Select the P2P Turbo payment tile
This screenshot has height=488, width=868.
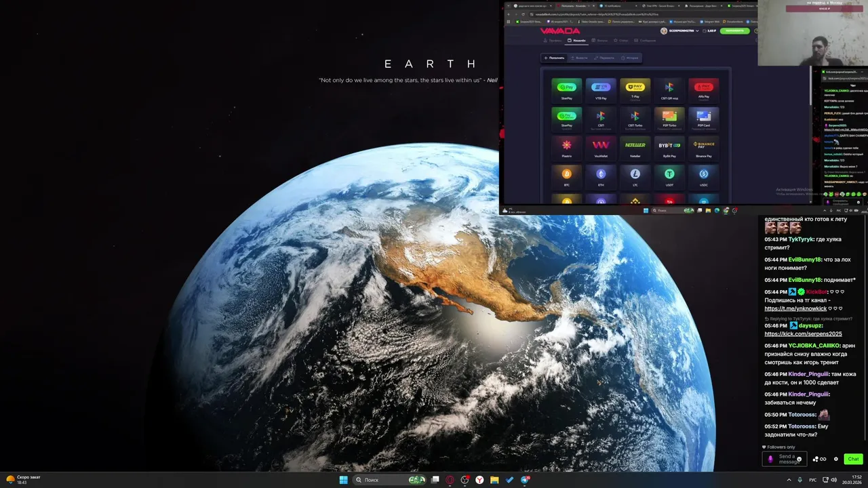[x=669, y=119]
